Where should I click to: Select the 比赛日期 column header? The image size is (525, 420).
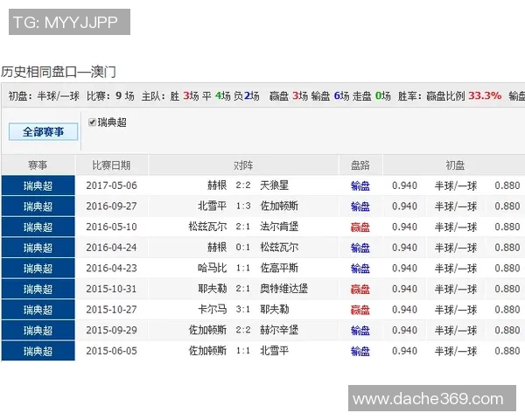click(111, 165)
